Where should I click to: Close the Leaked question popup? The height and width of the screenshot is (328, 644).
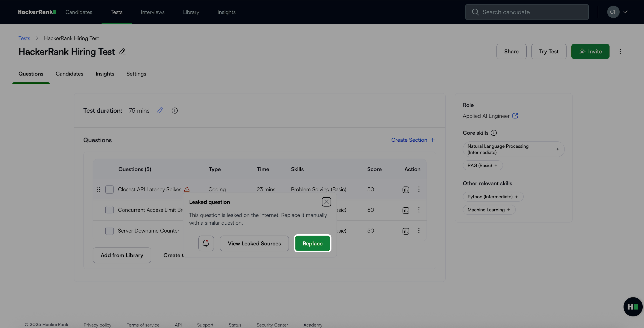tap(326, 202)
